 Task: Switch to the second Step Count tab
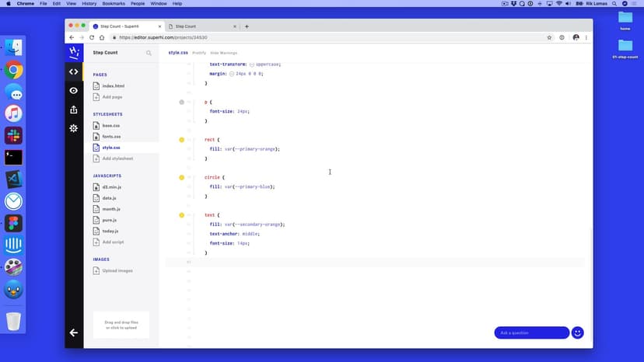click(x=201, y=26)
